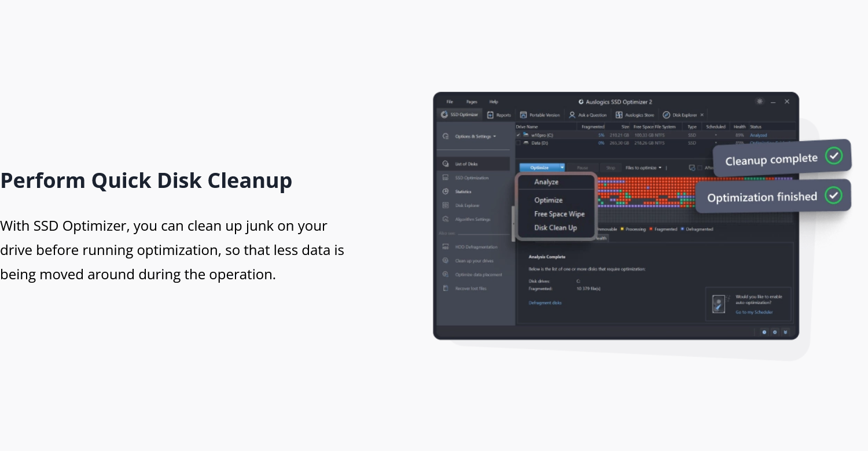868x451 pixels.
Task: Click the Algorithm Settings sidebar icon
Action: pos(446,219)
